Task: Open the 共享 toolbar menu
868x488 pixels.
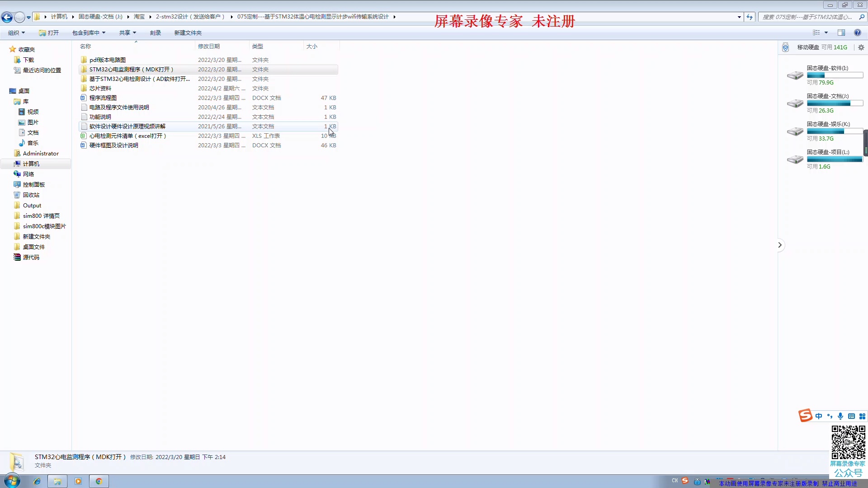Action: [127, 33]
